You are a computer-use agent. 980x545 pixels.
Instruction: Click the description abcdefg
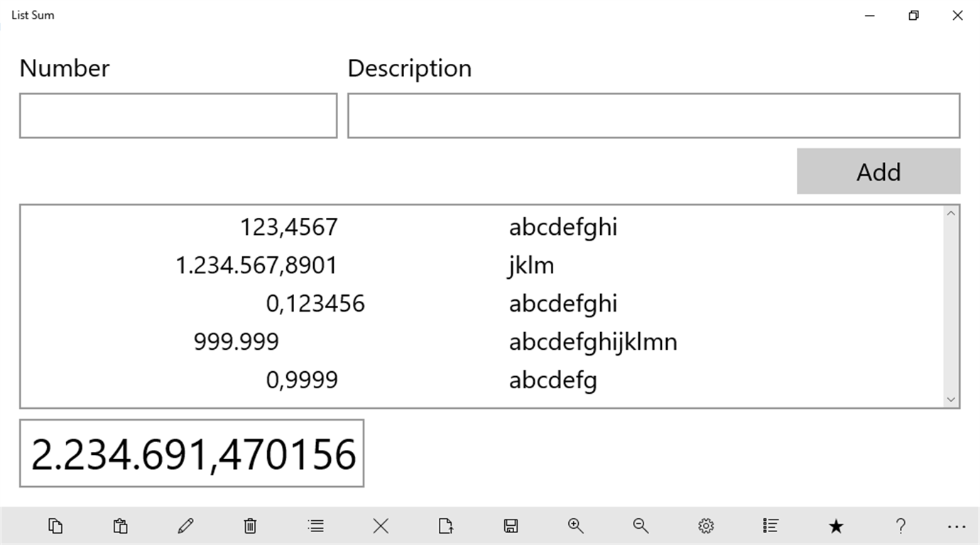coord(553,381)
